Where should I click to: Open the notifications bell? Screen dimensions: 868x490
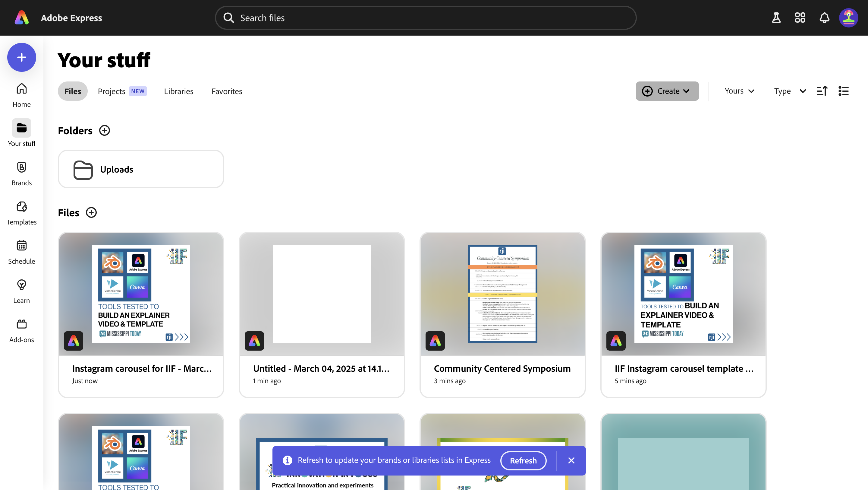point(824,18)
